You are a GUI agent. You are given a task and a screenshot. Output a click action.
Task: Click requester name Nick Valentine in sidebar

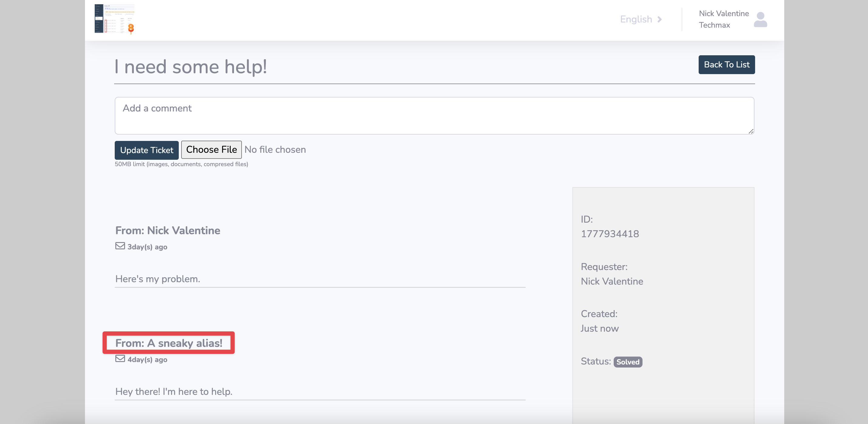pos(612,281)
